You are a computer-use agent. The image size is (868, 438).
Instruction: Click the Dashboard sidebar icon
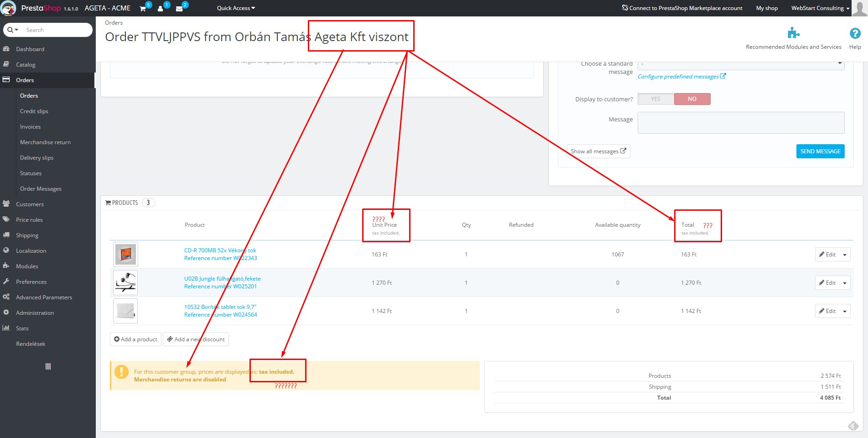click(6, 49)
